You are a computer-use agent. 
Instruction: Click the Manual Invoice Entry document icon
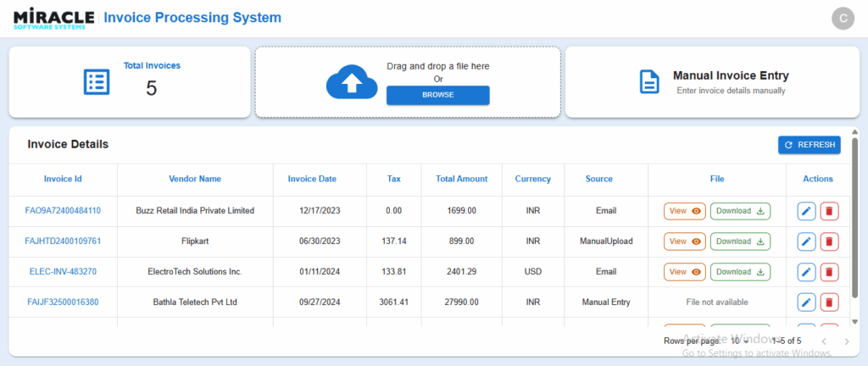click(x=649, y=82)
